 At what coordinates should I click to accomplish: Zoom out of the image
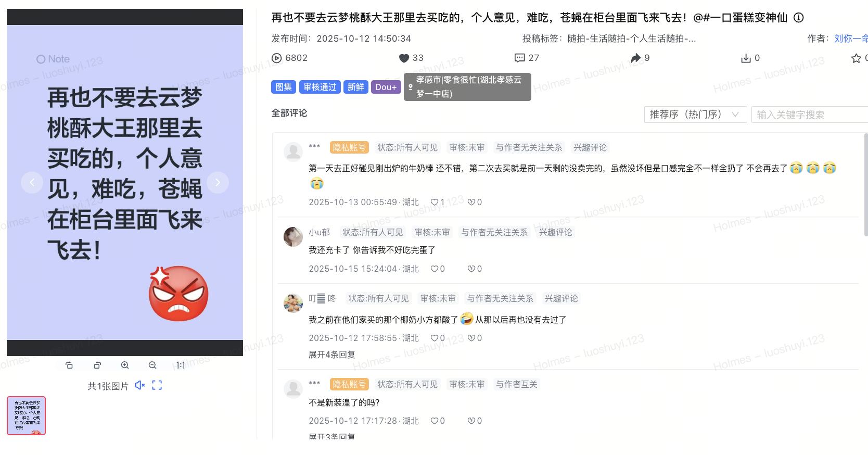point(152,365)
